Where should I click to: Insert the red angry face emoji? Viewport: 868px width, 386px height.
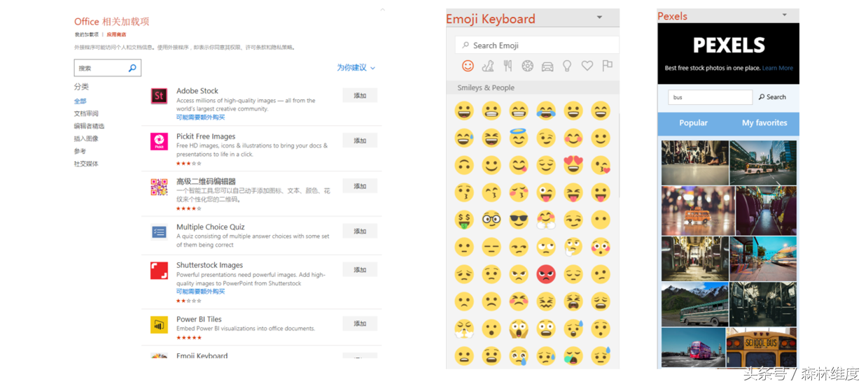point(546,274)
